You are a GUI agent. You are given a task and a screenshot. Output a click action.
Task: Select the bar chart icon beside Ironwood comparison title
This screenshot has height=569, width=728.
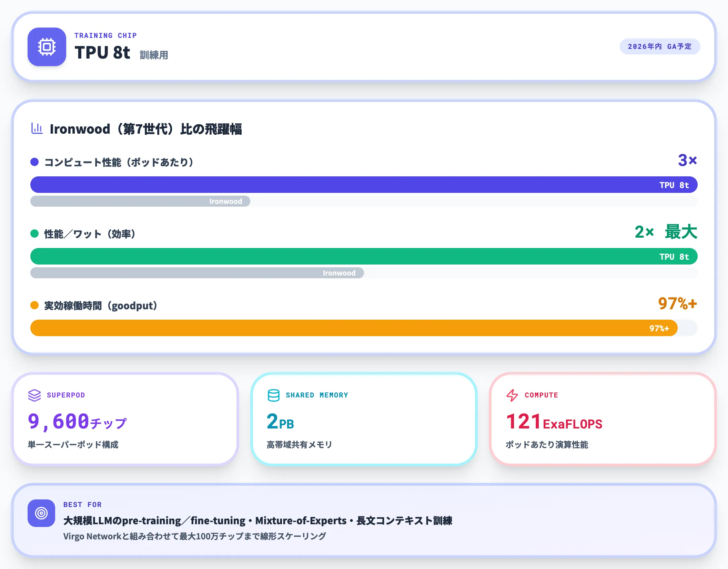(37, 128)
